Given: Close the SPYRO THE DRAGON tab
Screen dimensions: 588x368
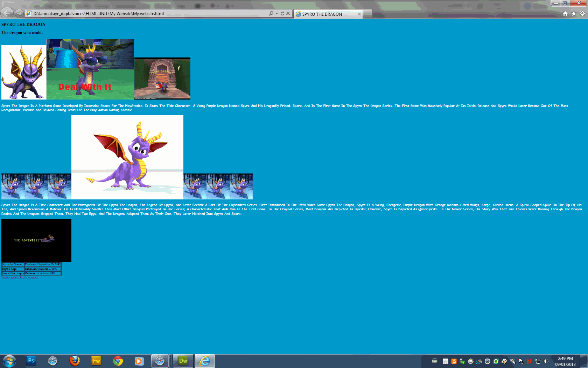Looking at the screenshot, I should click(x=359, y=14).
